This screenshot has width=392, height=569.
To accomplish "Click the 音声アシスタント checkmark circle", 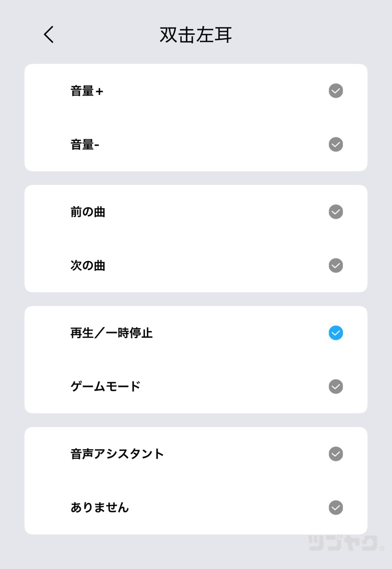I will pos(336,454).
